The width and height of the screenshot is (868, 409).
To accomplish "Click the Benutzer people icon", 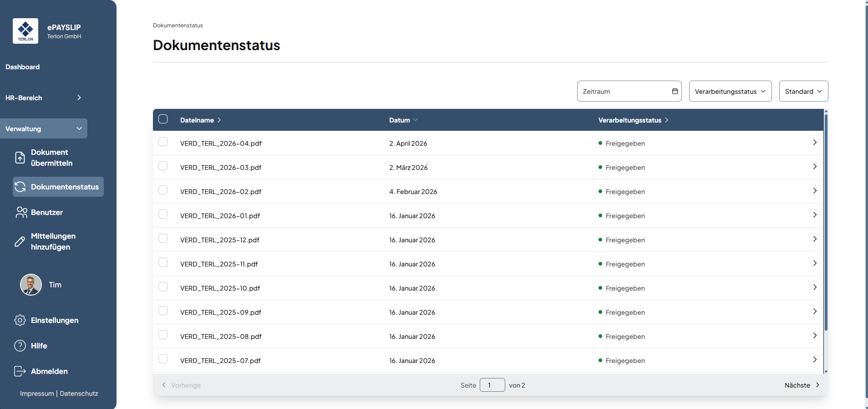I will click(x=21, y=212).
